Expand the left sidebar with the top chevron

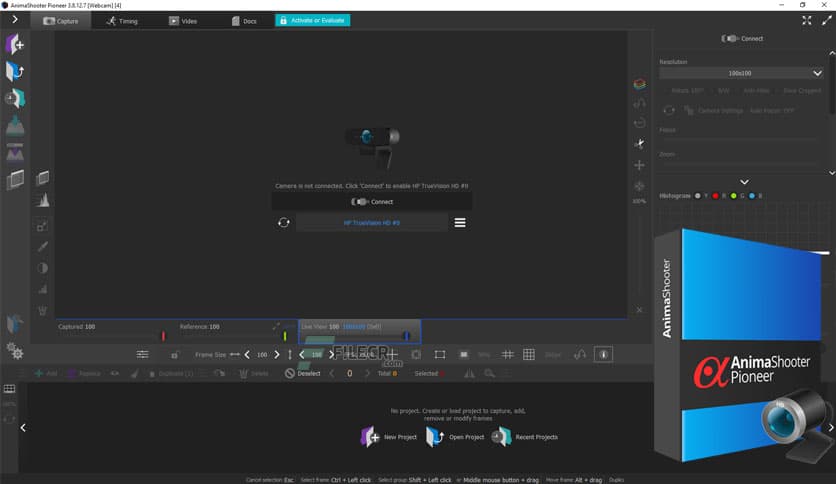[x=15, y=19]
